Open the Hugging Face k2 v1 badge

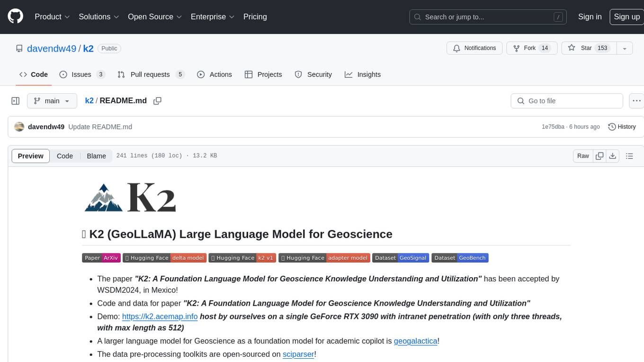(242, 258)
